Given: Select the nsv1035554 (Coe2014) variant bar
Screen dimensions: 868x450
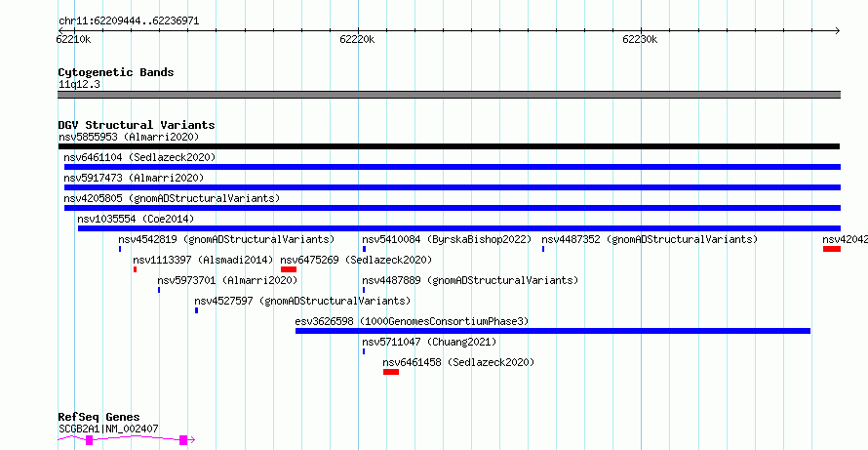Looking at the screenshot, I should click(x=459, y=228).
